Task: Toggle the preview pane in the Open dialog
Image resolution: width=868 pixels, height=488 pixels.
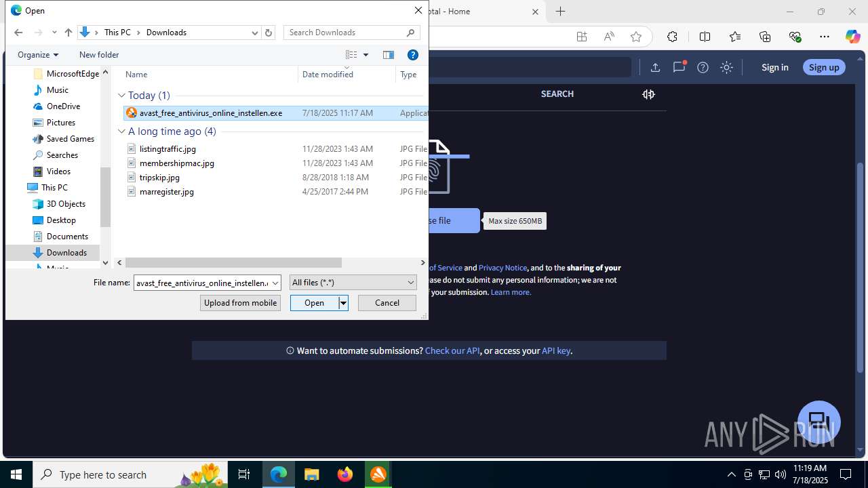Action: click(x=389, y=55)
